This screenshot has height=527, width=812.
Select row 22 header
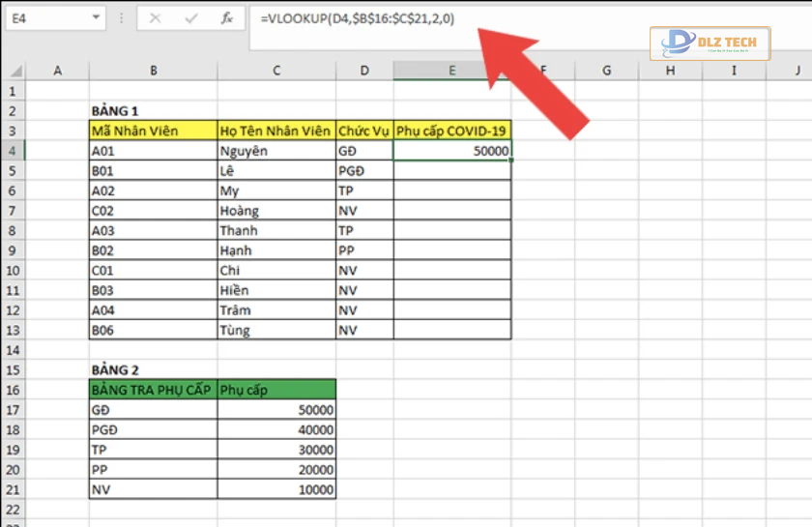[13, 510]
